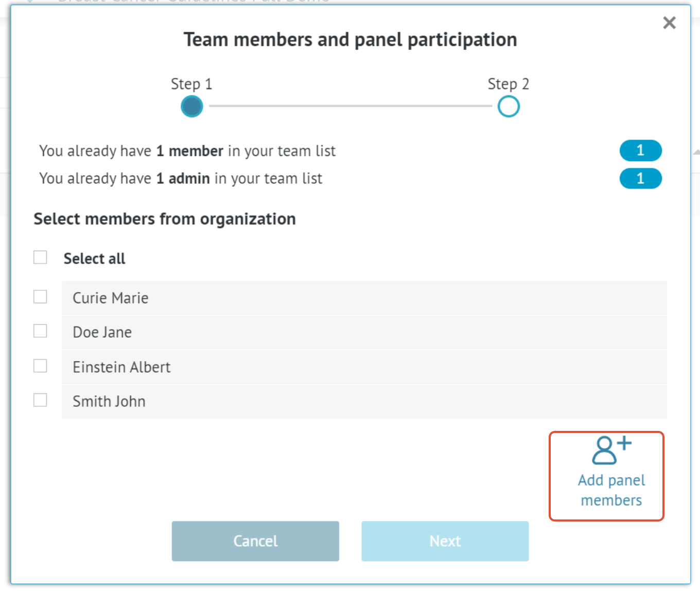Viewport: 700px width, 591px height.
Task: Check the box next to Doe Jane
Action: 40,331
